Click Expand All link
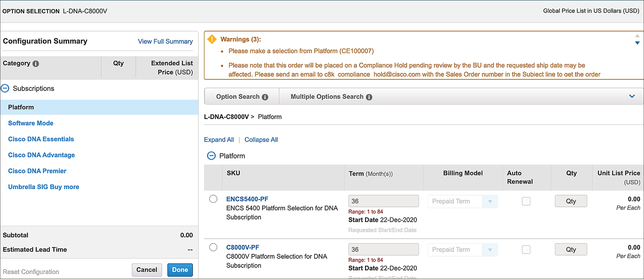This screenshot has height=279, width=644. click(219, 140)
